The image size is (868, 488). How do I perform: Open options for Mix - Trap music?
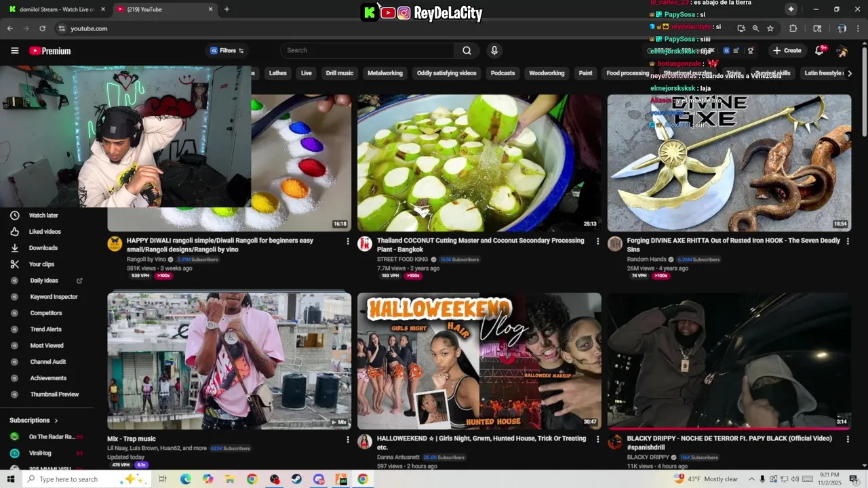(348, 440)
